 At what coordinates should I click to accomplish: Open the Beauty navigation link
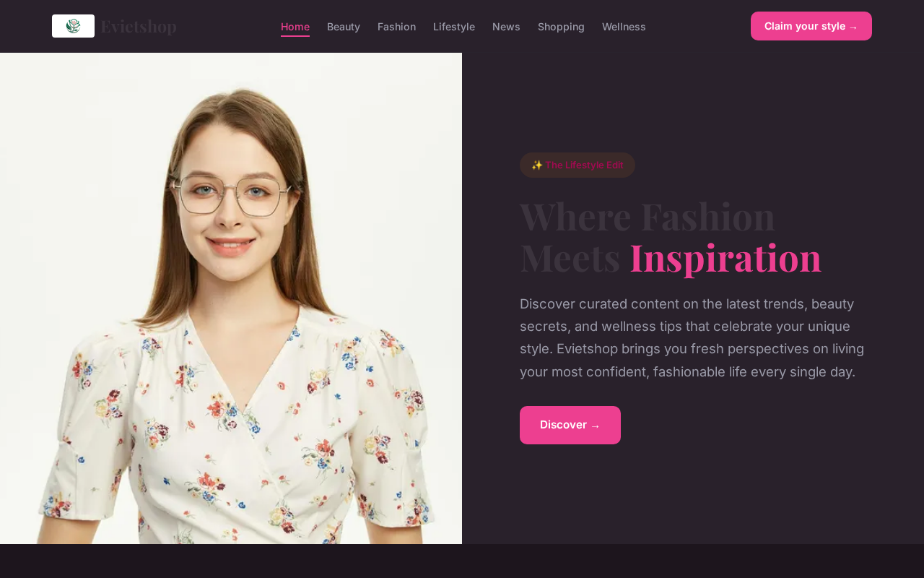[344, 27]
